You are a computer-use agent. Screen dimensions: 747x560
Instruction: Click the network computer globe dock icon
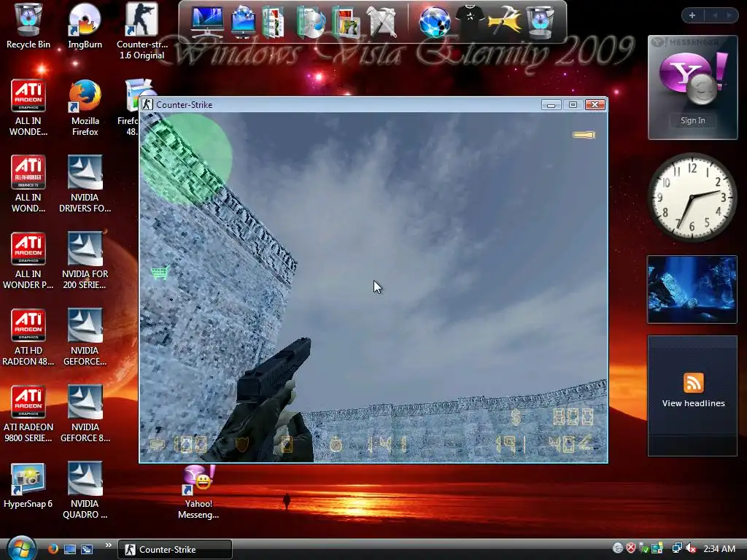(243, 21)
